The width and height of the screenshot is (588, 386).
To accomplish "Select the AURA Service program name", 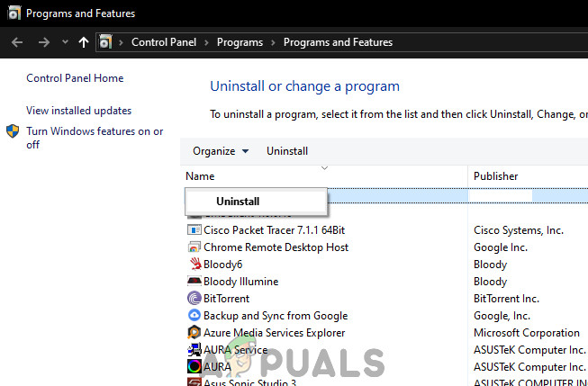I will tap(236, 350).
